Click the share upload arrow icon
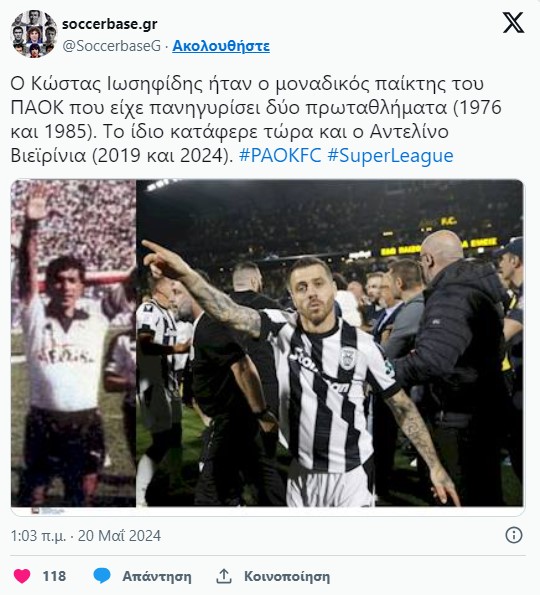Screen dimensions: 540x595 tap(224, 576)
